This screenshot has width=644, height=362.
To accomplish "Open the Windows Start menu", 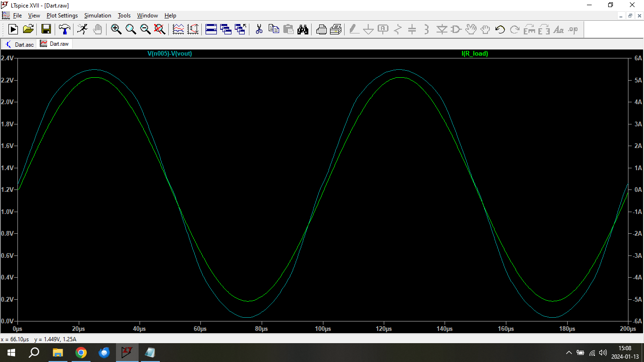I will tap(11, 352).
